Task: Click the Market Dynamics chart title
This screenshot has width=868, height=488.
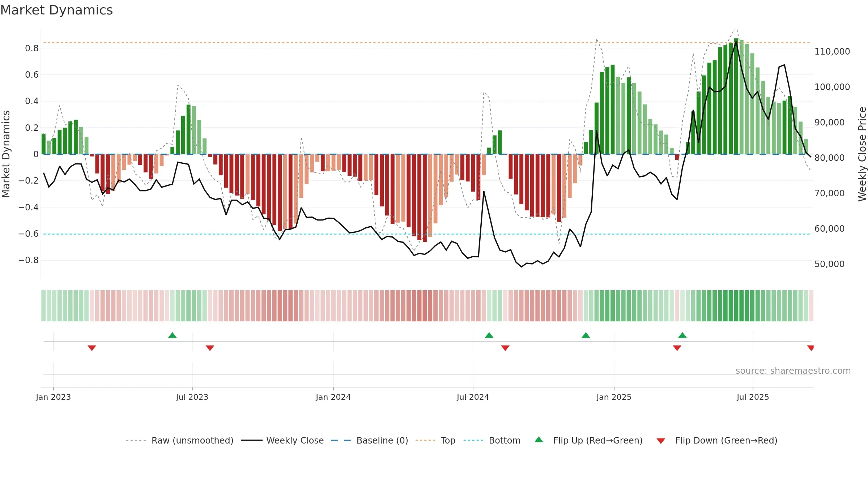Action: pyautogui.click(x=56, y=10)
